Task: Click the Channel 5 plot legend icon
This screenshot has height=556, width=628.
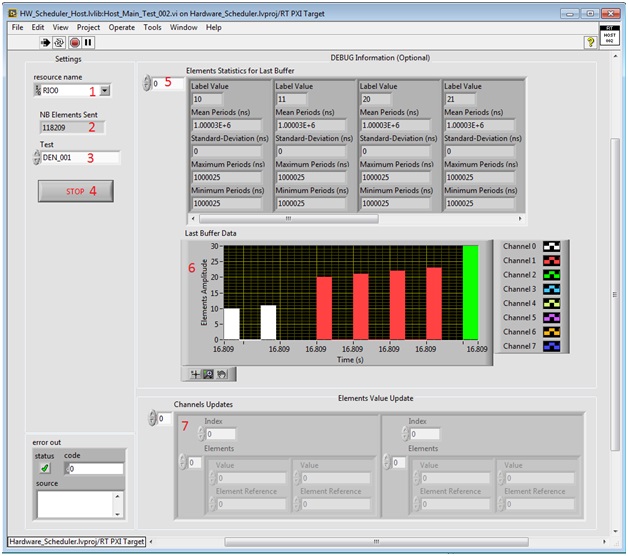Action: 551,318
